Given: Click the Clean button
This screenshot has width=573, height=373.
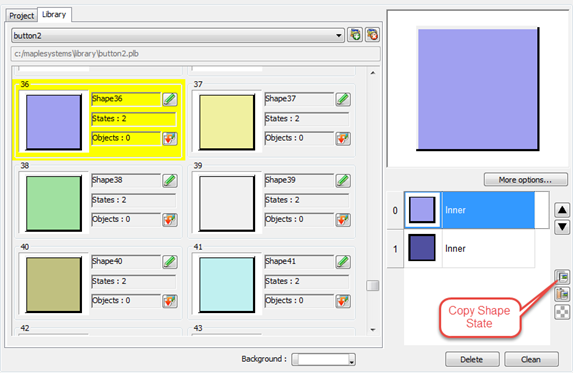Looking at the screenshot, I should tap(531, 359).
